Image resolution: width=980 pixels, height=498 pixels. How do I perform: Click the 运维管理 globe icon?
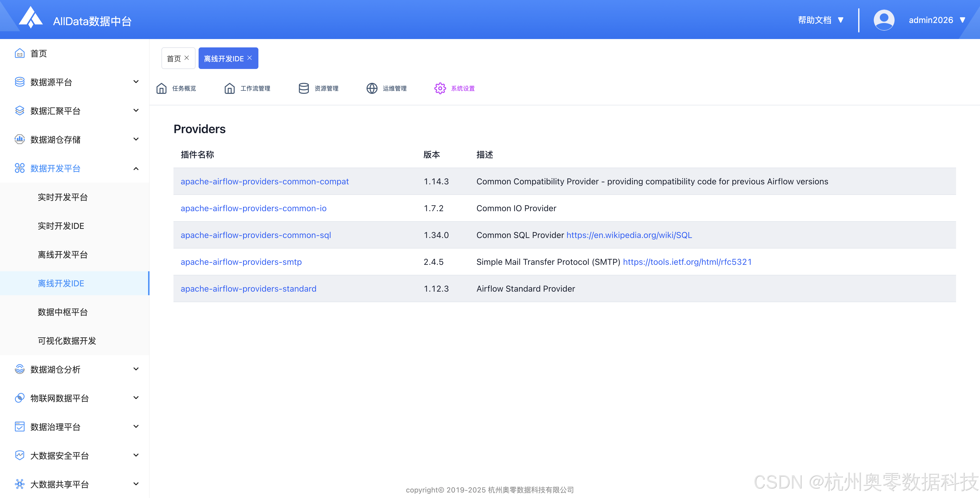tap(372, 88)
